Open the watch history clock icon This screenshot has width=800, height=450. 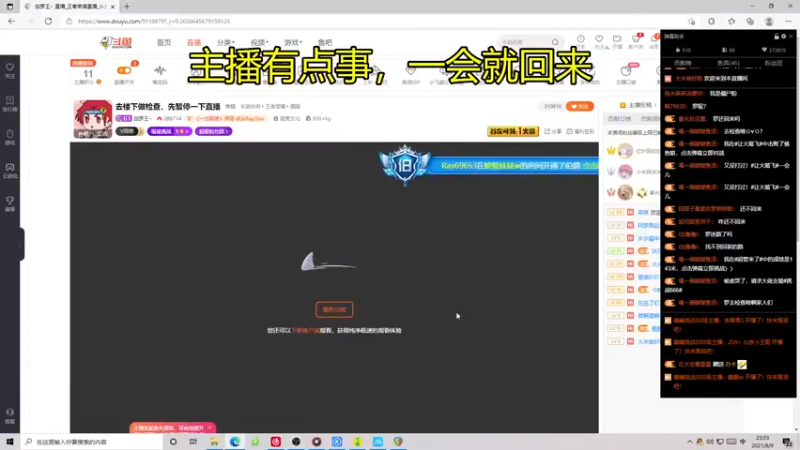(581, 41)
